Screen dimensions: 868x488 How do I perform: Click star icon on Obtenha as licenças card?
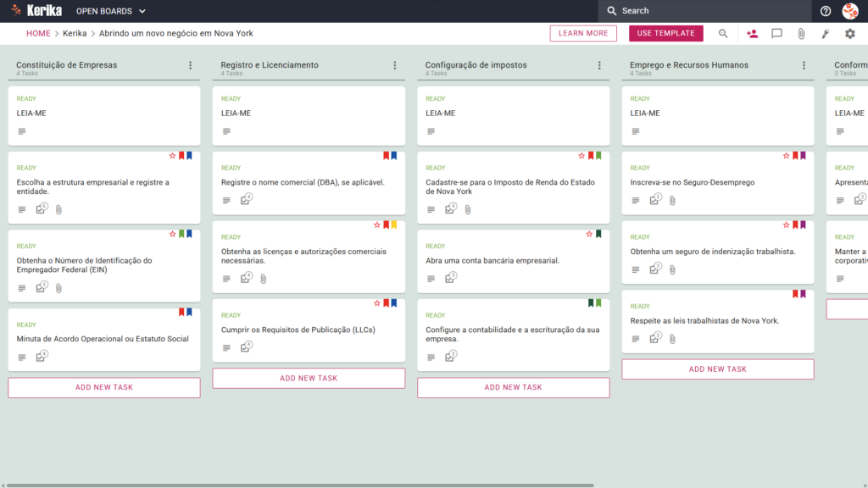pyautogui.click(x=377, y=225)
